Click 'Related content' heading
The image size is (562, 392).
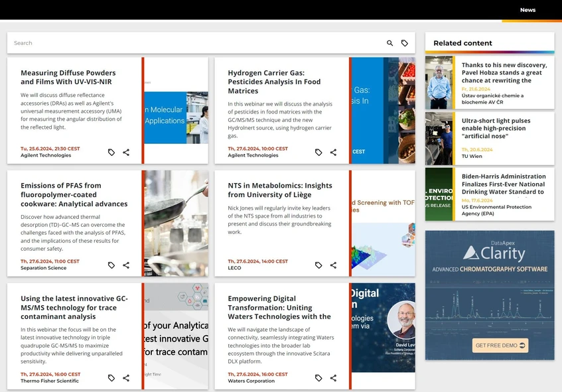click(x=462, y=43)
